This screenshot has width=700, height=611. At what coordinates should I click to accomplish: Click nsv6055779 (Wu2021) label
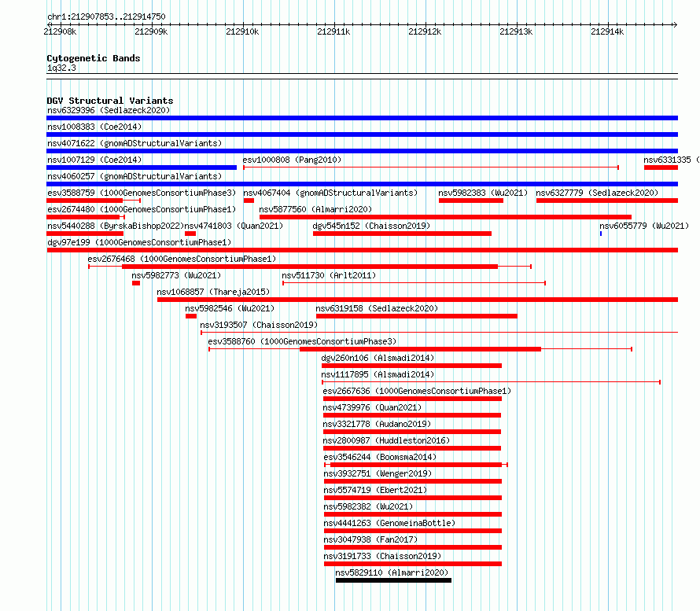(644, 226)
